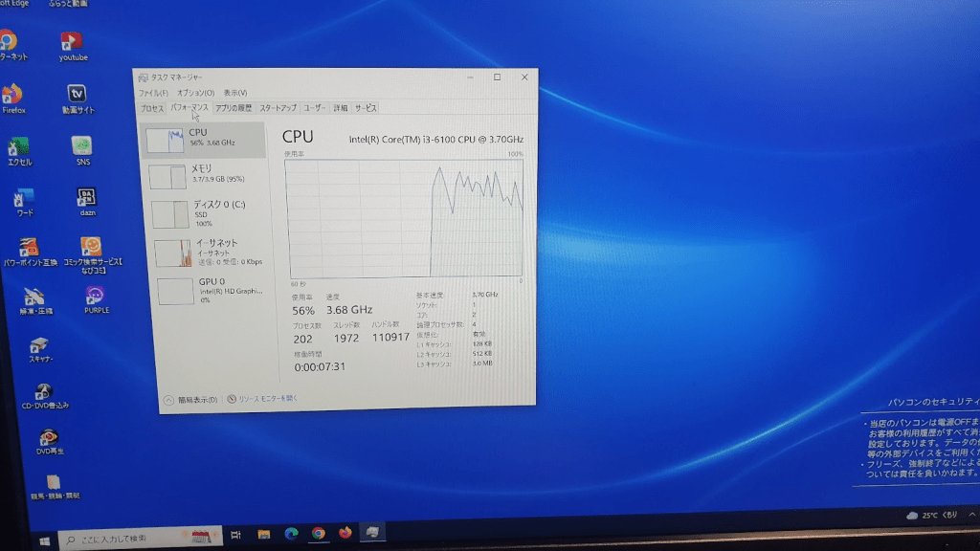The image size is (980, 551).
Task: Open the 表示(V) menu
Action: click(235, 93)
